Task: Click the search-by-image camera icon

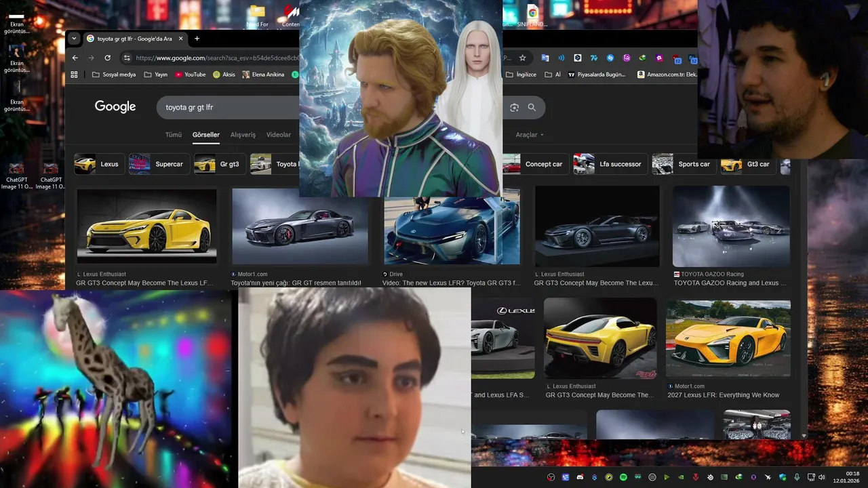Action: [x=514, y=107]
